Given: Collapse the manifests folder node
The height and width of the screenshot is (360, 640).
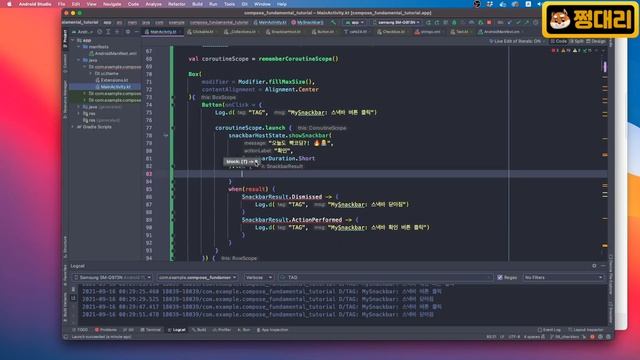Looking at the screenshot, I should pos(79,47).
